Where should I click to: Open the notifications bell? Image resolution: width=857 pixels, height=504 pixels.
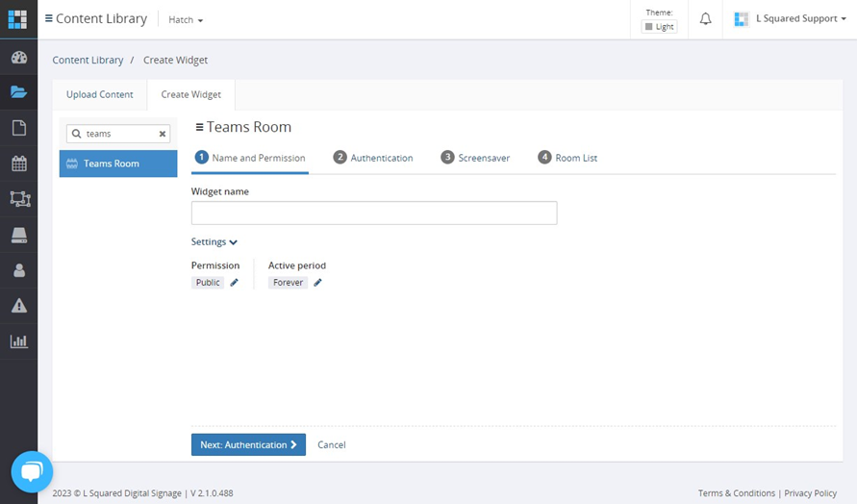706,19
